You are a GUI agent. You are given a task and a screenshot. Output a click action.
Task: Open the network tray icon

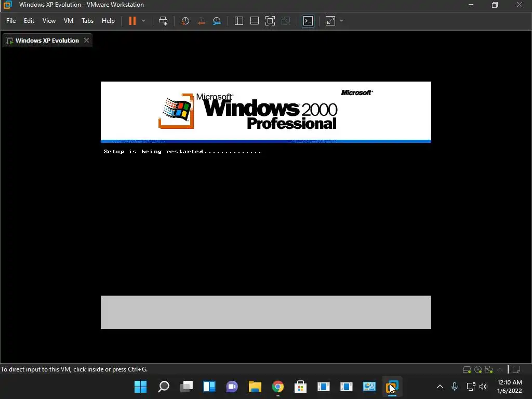[x=471, y=387]
